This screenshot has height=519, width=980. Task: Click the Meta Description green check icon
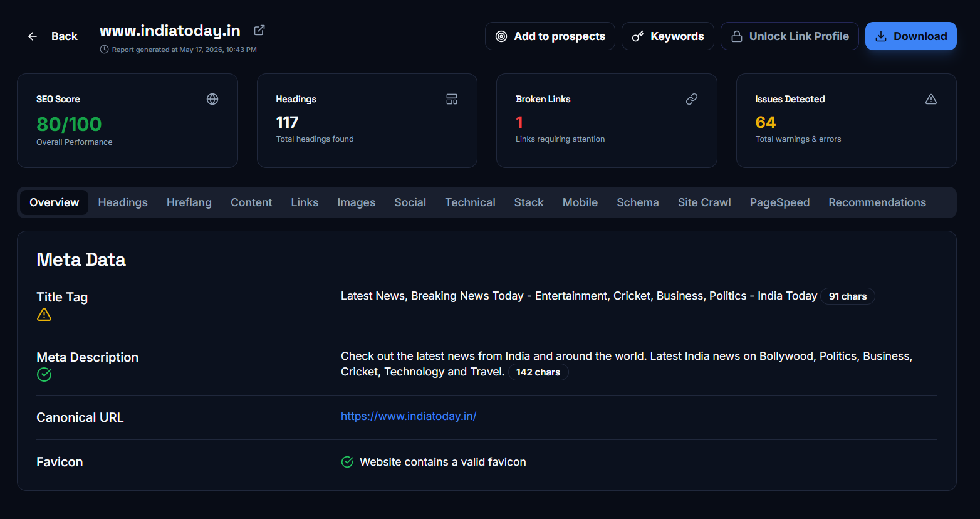pos(44,375)
